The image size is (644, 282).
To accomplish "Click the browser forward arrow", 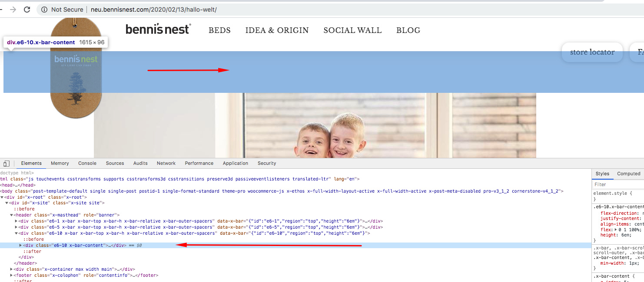I will pyautogui.click(x=13, y=10).
